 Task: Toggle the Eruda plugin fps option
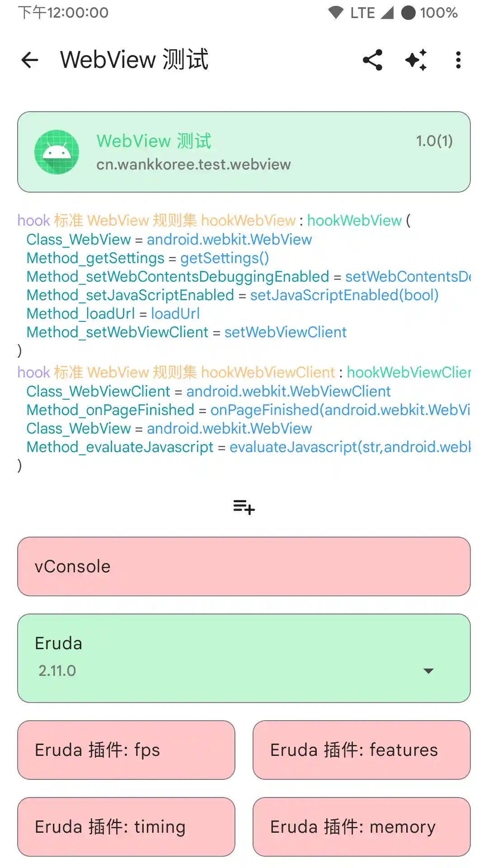pos(126,750)
